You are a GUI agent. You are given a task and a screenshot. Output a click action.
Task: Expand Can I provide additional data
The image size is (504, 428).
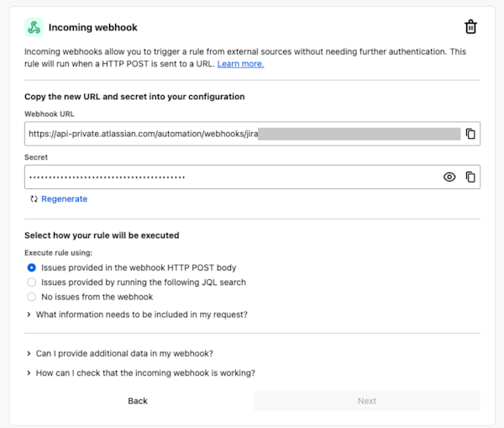click(124, 353)
